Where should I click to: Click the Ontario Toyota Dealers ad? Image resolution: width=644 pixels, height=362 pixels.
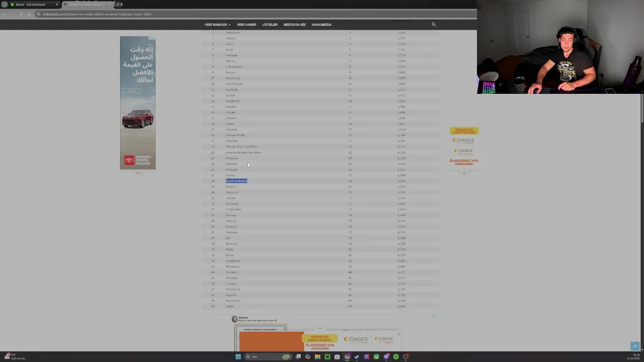pyautogui.click(x=138, y=103)
